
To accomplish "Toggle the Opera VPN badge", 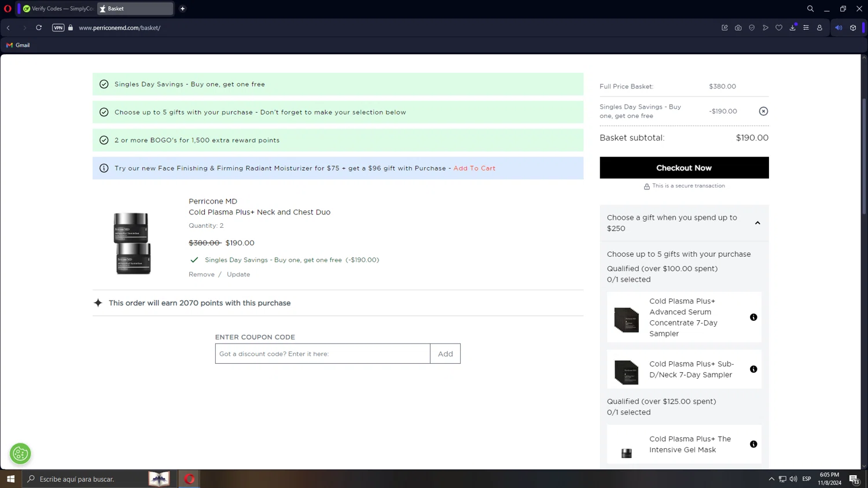I will point(58,28).
